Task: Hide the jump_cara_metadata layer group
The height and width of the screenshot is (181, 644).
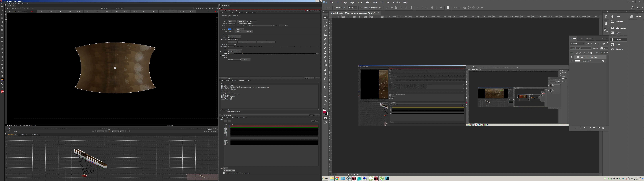Action: pyautogui.click(x=571, y=57)
